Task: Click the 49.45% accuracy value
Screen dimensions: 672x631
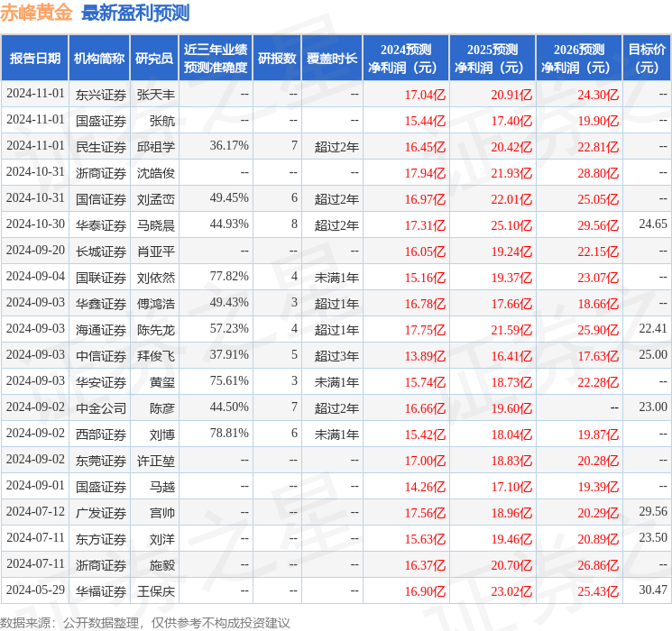Action: pos(229,198)
